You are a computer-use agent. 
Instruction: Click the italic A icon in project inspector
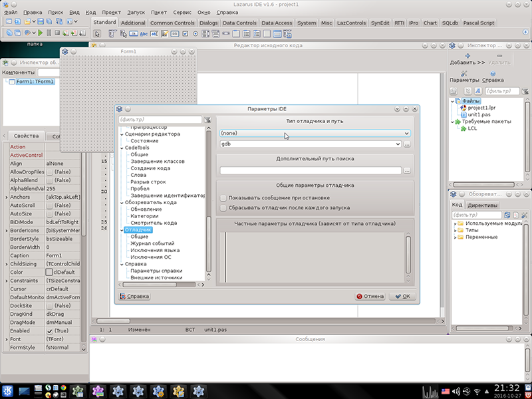coord(477,91)
